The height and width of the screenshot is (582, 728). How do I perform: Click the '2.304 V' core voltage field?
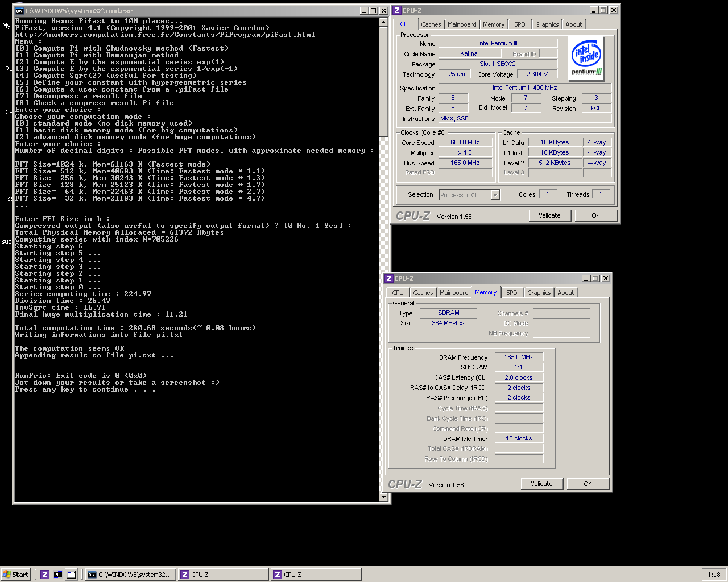point(537,74)
